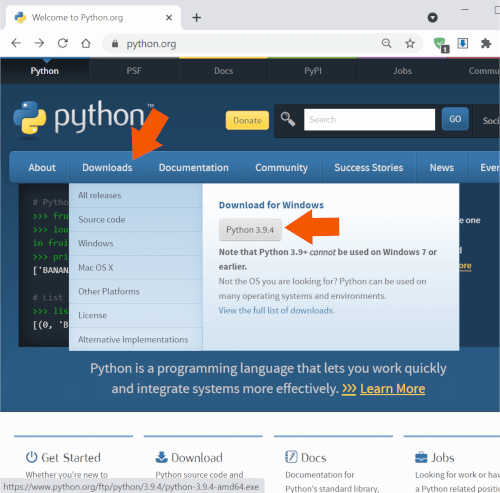The image size is (500, 493).
Task: Expand the Community navigation menu
Action: (x=281, y=167)
